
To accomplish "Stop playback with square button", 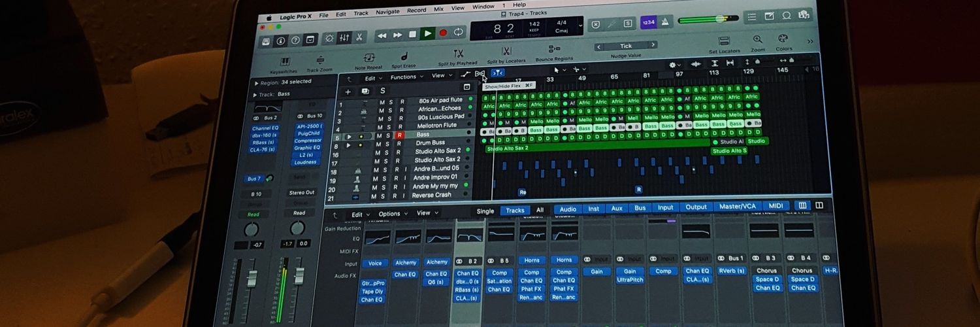I will [x=412, y=34].
